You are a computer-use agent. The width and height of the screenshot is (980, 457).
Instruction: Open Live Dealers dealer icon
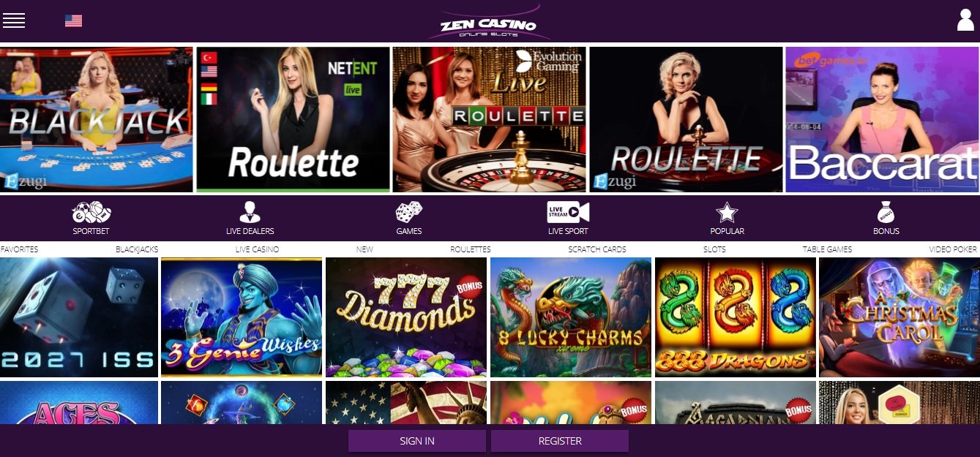250,213
